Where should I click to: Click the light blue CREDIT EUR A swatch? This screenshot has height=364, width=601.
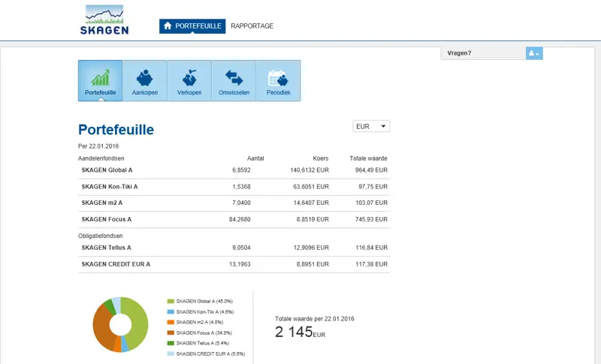click(x=171, y=354)
